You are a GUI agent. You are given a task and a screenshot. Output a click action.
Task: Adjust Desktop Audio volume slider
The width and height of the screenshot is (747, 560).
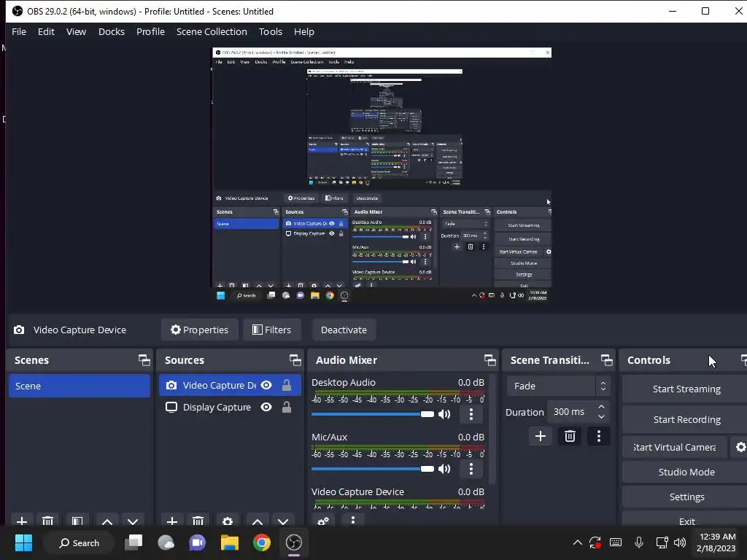click(x=373, y=414)
